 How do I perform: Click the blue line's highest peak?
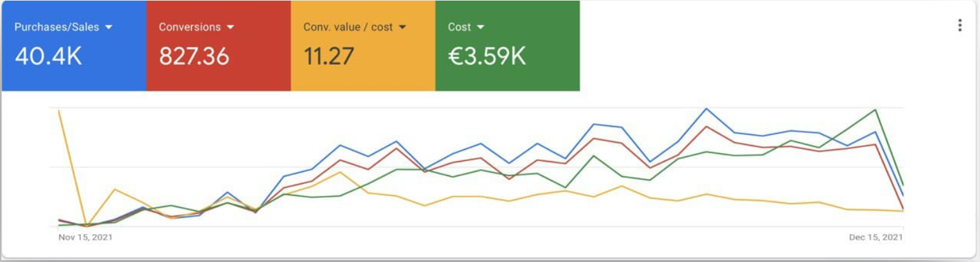click(706, 109)
